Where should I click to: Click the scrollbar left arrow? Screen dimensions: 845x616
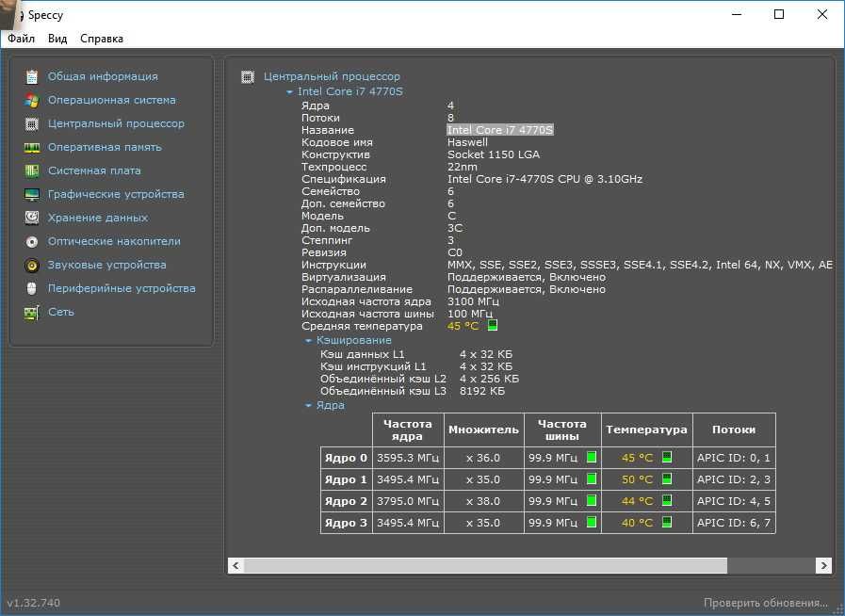(236, 565)
